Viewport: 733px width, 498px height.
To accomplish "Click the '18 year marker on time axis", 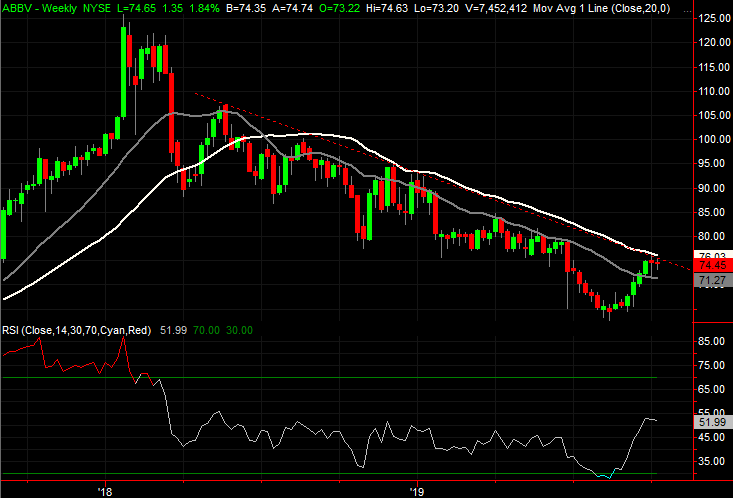I will click(x=103, y=490).
